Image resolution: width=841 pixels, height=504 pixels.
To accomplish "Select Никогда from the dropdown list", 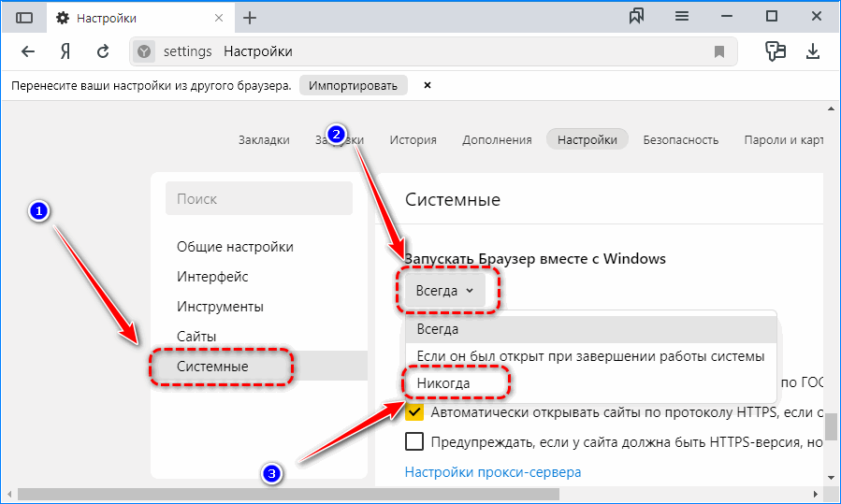I will [443, 383].
